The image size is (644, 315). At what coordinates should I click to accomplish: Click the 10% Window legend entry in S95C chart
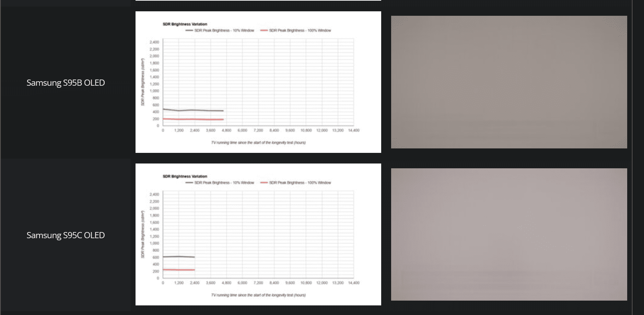(220, 183)
